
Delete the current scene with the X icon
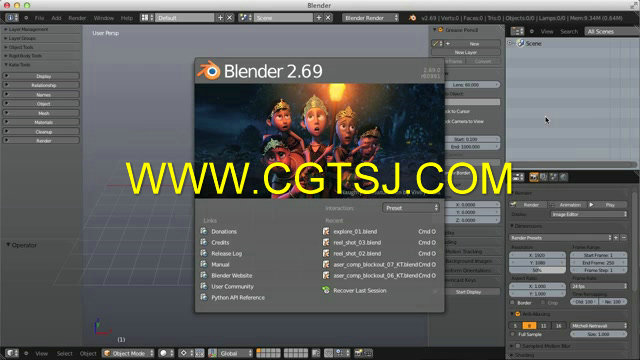coord(328,18)
